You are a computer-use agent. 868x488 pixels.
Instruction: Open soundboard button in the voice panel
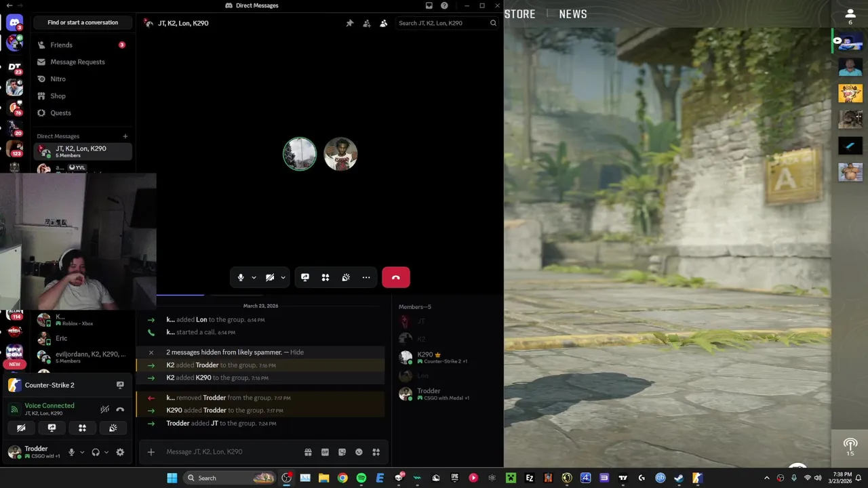tap(113, 428)
